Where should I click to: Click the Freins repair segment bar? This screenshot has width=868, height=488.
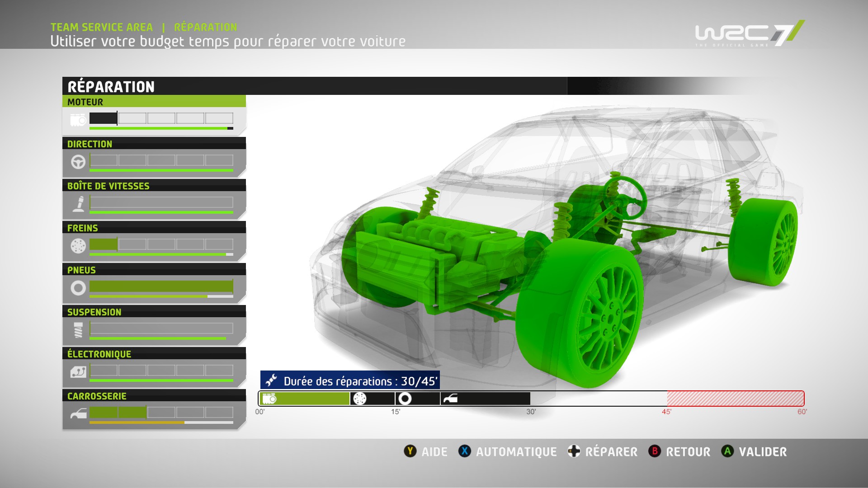coord(161,244)
